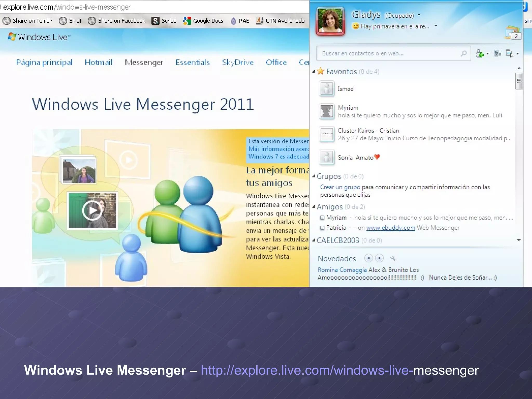The width and height of the screenshot is (532, 399).
Task: Click the RAE bookmark icon
Action: point(233,21)
